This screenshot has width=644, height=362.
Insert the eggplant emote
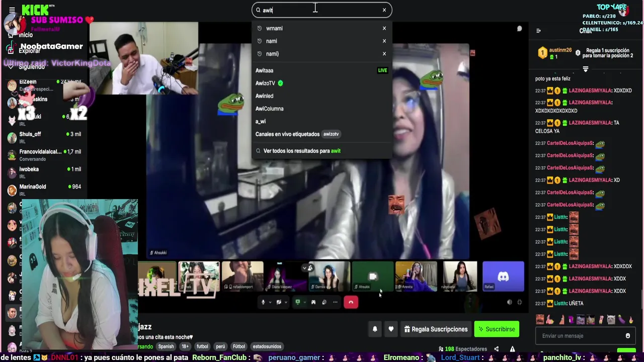coord(621,319)
